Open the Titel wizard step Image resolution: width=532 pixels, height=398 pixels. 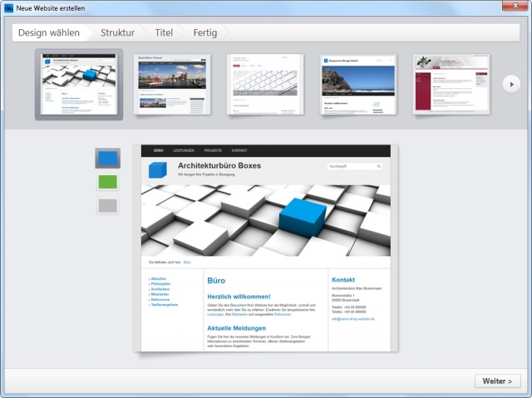pos(165,33)
